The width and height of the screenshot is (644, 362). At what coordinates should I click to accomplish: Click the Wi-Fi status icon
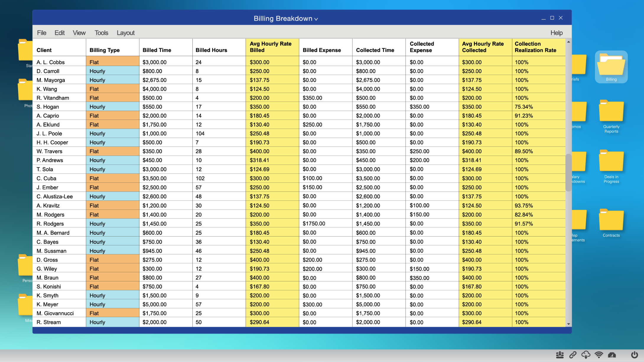point(599,355)
